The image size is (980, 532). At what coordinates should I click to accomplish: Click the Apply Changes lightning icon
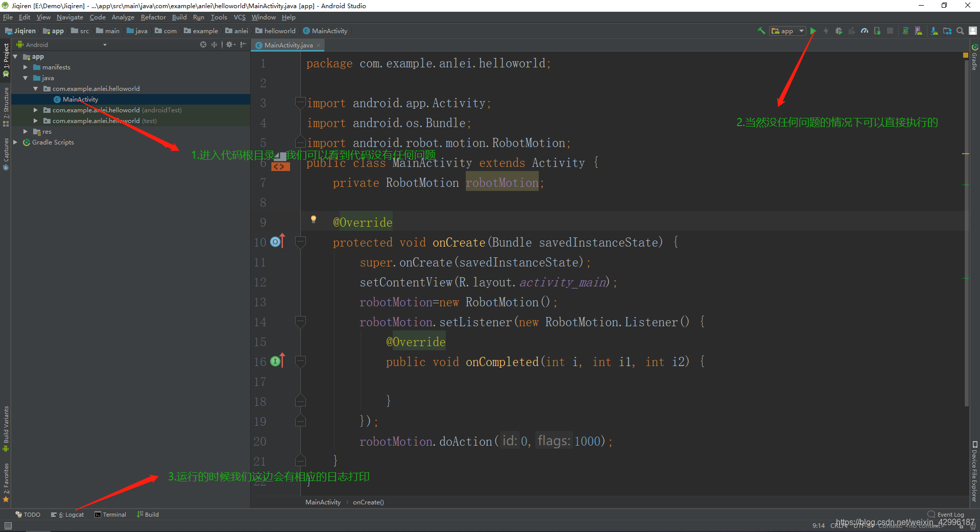pos(826,31)
